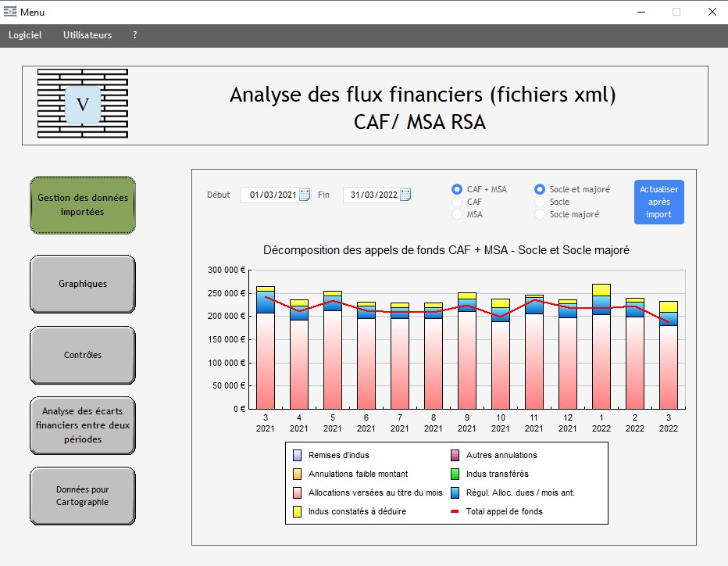The image size is (728, 566).
Task: Click the CAF/ MSA RSA subtitle
Action: point(419,122)
